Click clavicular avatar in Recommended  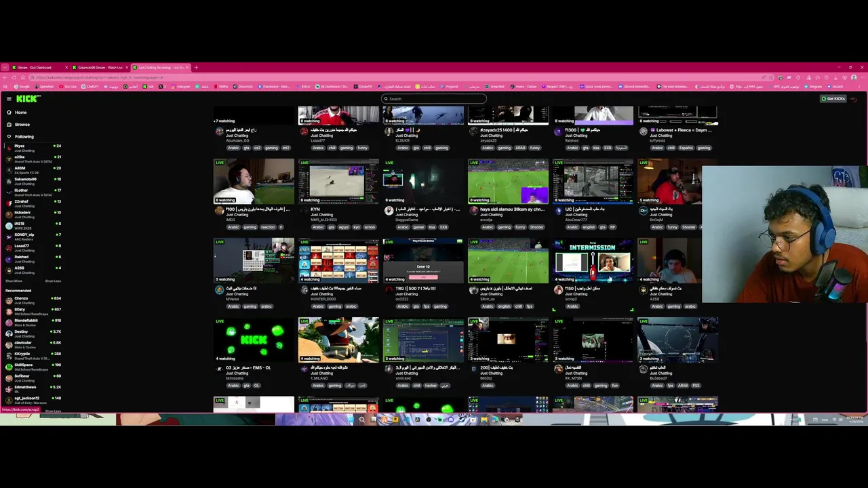click(9, 344)
